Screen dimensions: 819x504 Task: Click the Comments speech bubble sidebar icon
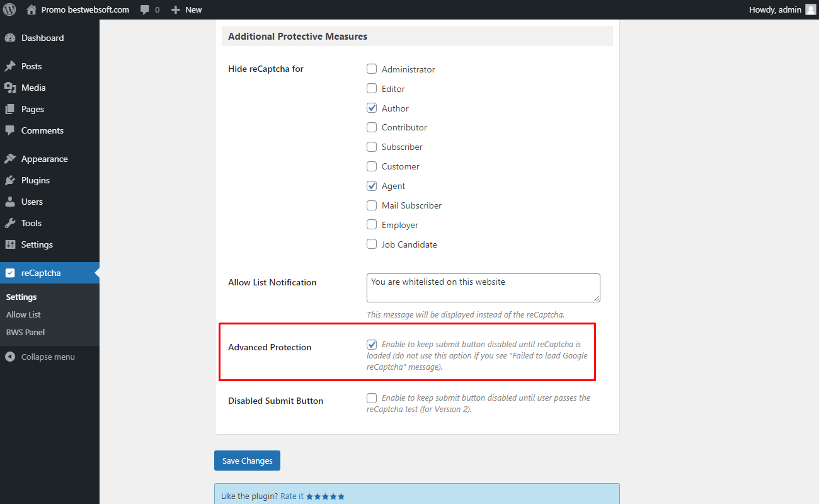tap(10, 130)
